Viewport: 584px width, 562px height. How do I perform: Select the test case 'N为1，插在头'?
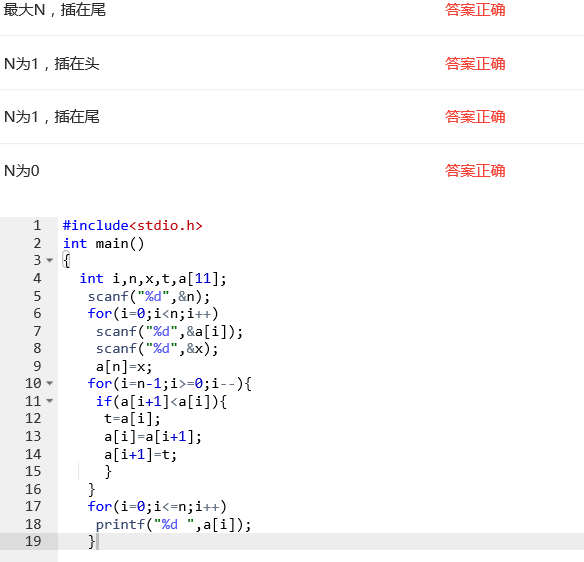pos(52,64)
